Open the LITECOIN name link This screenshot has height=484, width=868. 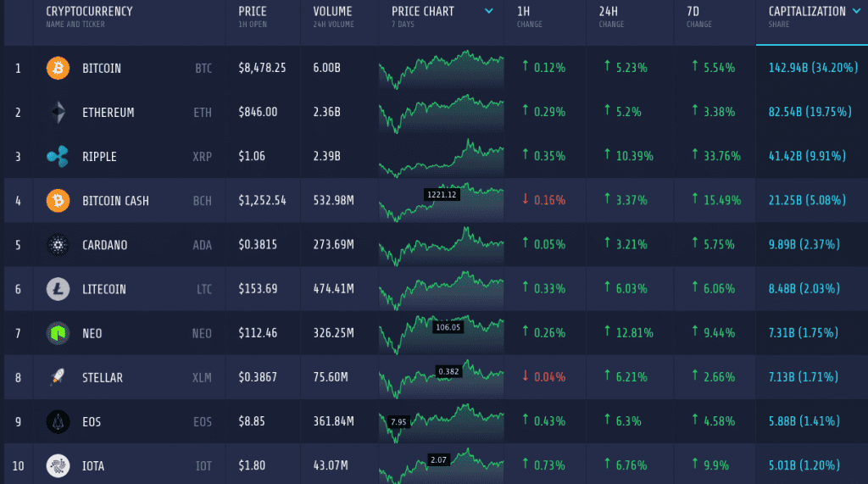coord(104,289)
